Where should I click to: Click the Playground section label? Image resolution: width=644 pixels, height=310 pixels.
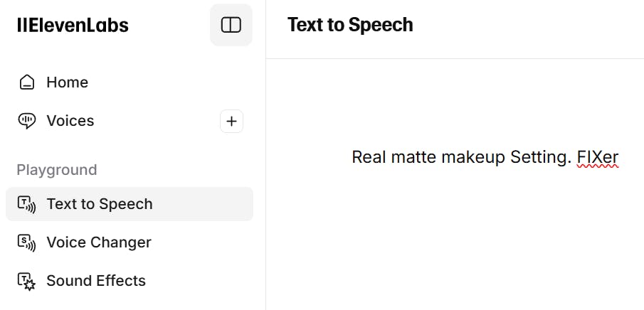coord(57,170)
